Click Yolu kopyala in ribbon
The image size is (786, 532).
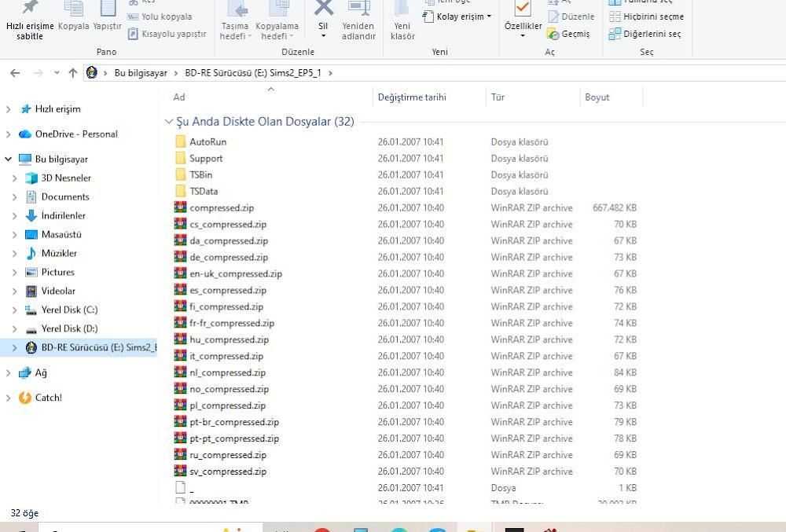point(160,17)
